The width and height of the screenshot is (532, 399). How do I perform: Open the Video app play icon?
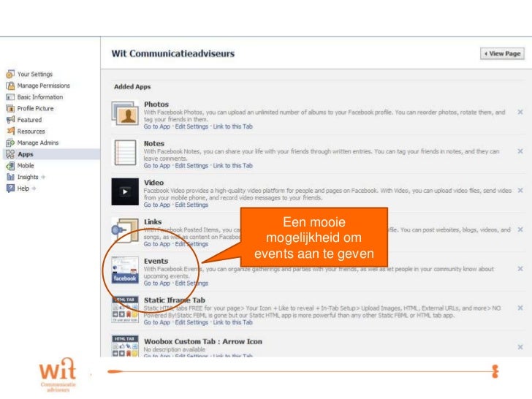[125, 191]
